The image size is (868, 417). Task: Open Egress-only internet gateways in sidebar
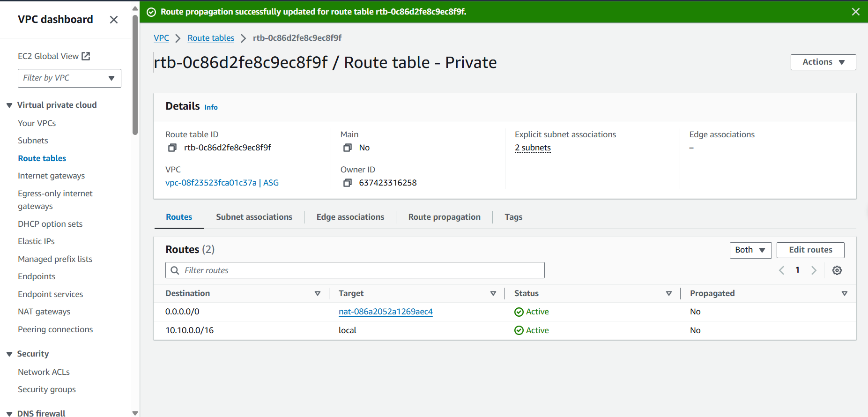coord(55,200)
